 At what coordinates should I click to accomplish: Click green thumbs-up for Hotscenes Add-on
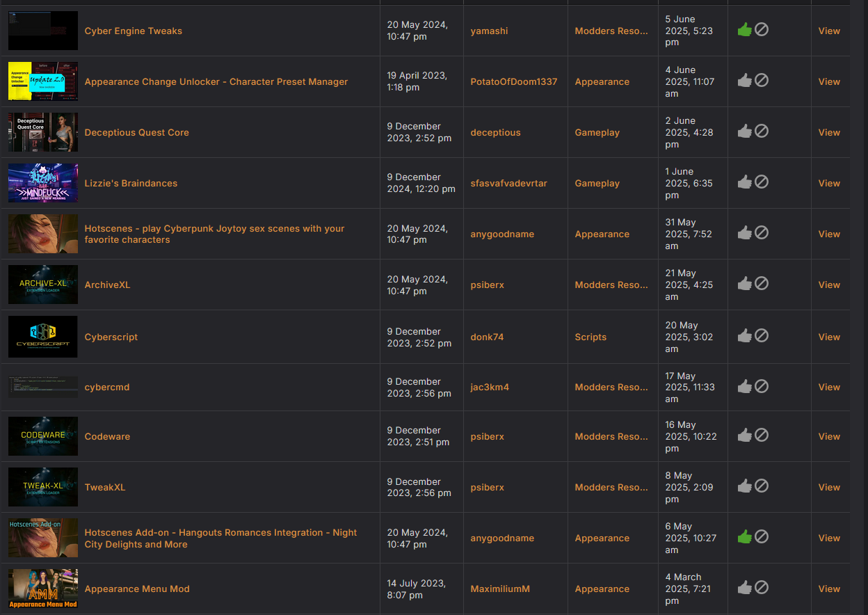[x=745, y=536]
